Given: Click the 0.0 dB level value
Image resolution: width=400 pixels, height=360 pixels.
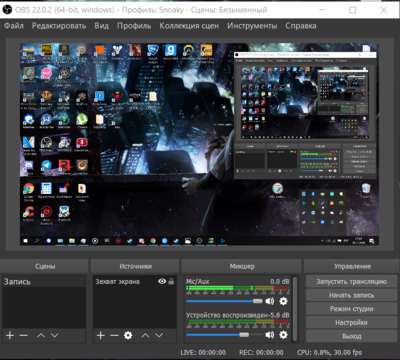Looking at the screenshot, I should point(280,281).
